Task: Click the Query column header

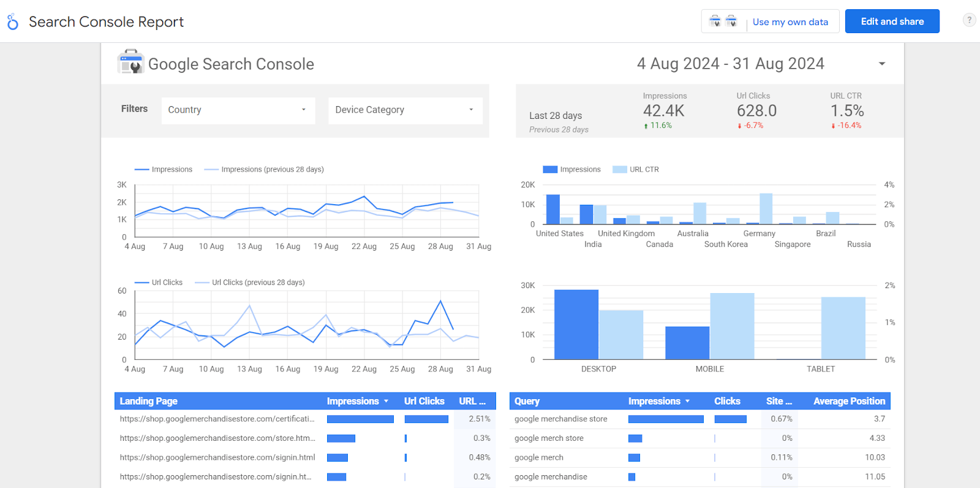Action: 527,402
